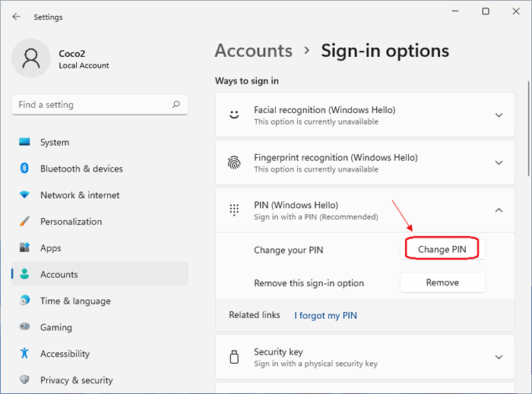Go to Network & internet settings
This screenshot has width=532, height=394.
[100, 195]
